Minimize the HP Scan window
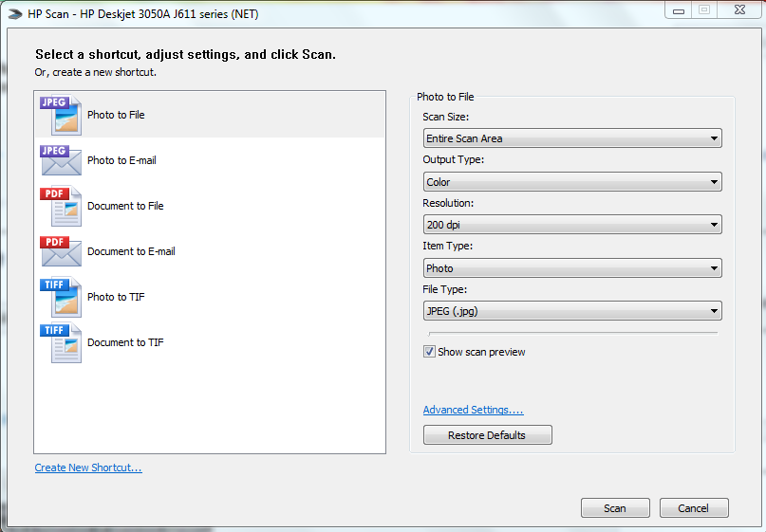This screenshot has height=532, width=766. click(679, 10)
